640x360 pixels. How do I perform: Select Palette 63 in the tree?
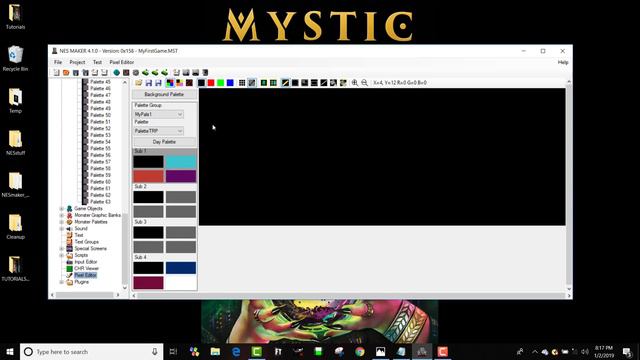point(100,202)
